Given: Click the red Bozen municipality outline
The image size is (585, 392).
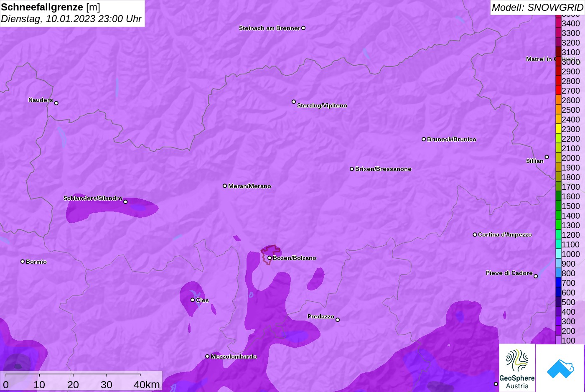Looking at the screenshot, I should click(270, 254).
